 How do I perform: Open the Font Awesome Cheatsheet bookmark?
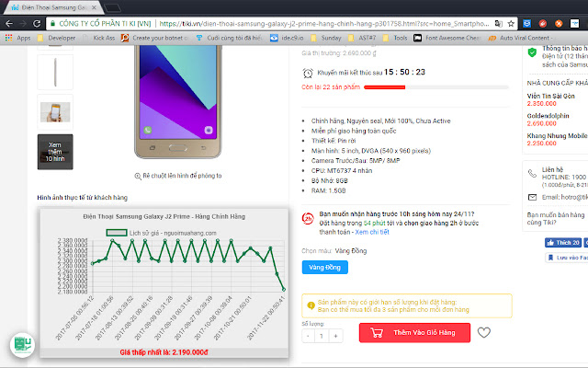[447, 38]
